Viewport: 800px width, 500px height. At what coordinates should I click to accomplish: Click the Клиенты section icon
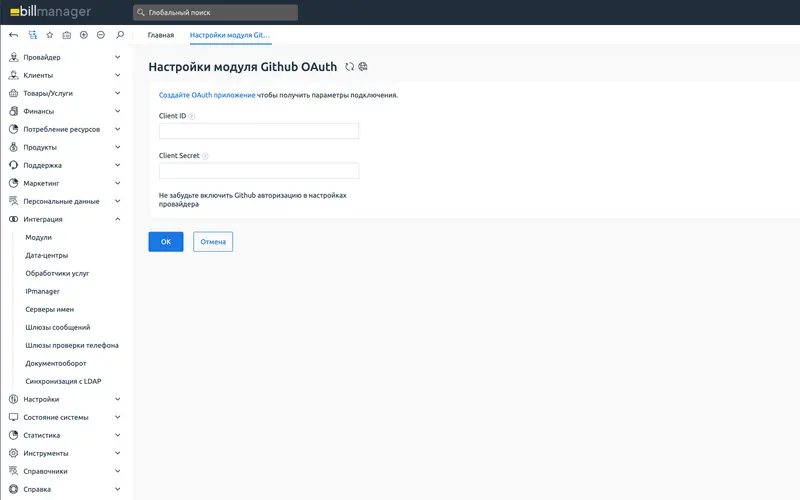click(14, 75)
